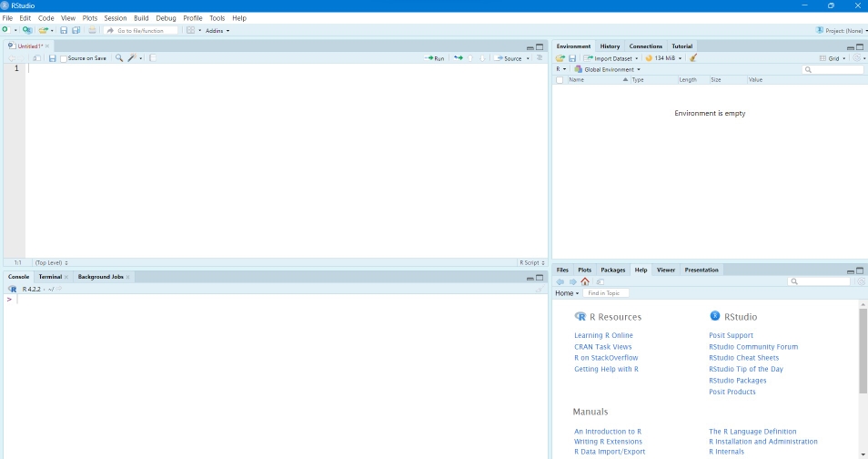This screenshot has width=868, height=459.
Task: Open the (Top Level) scope selector
Action: (52, 263)
